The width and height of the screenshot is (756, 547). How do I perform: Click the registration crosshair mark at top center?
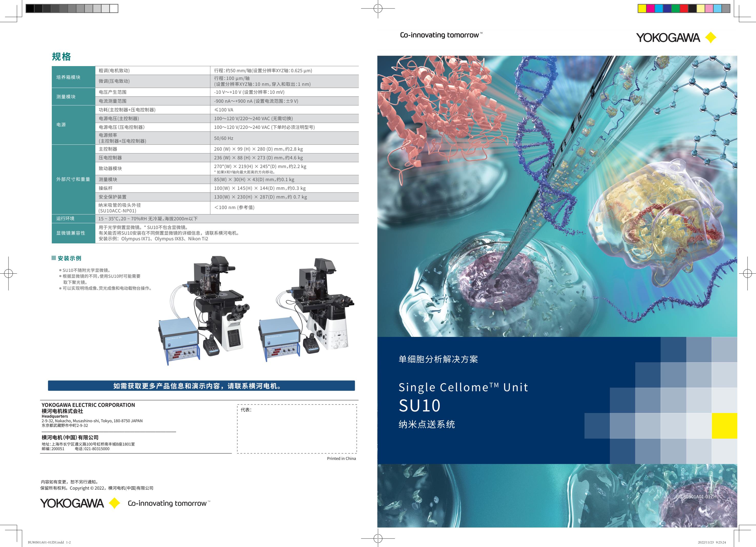click(x=378, y=9)
